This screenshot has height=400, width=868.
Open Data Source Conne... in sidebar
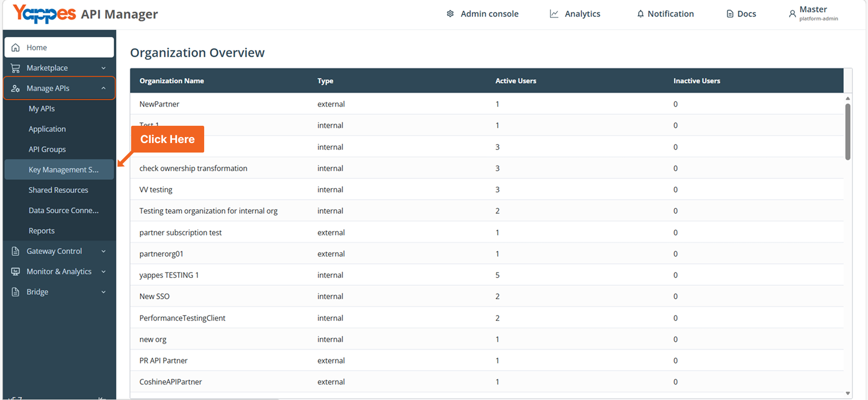pos(59,210)
